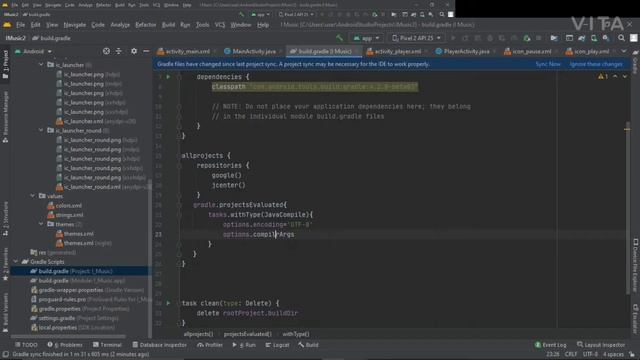
Task: Click the AVD Manager icon
Action: pos(594,38)
